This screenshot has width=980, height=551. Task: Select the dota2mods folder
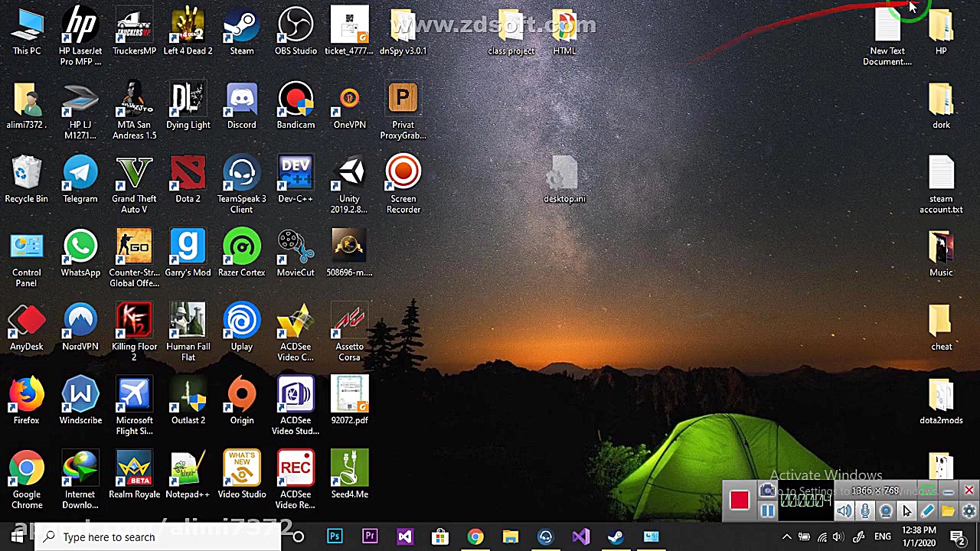click(x=941, y=401)
